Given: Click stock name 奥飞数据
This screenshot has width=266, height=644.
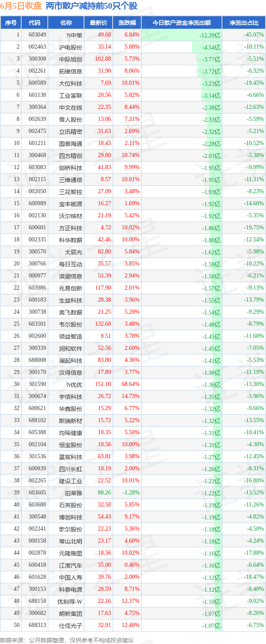Looking at the screenshot, I should click(71, 312).
